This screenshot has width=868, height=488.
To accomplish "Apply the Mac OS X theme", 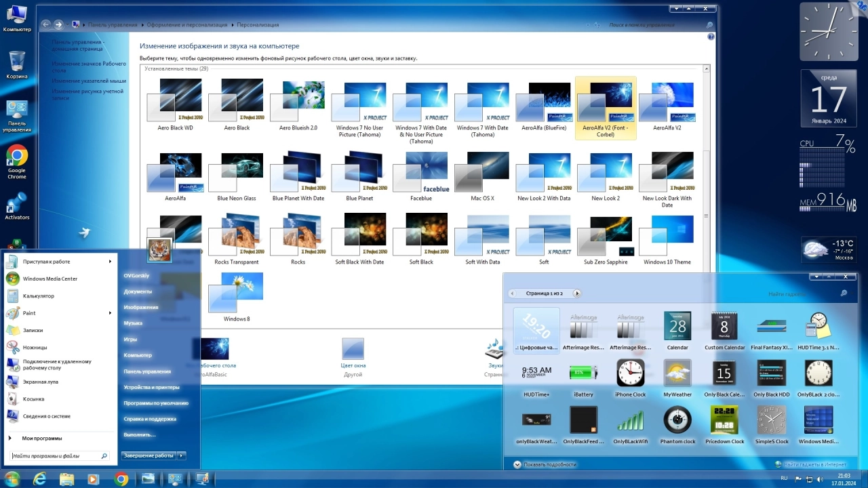I will coord(482,176).
